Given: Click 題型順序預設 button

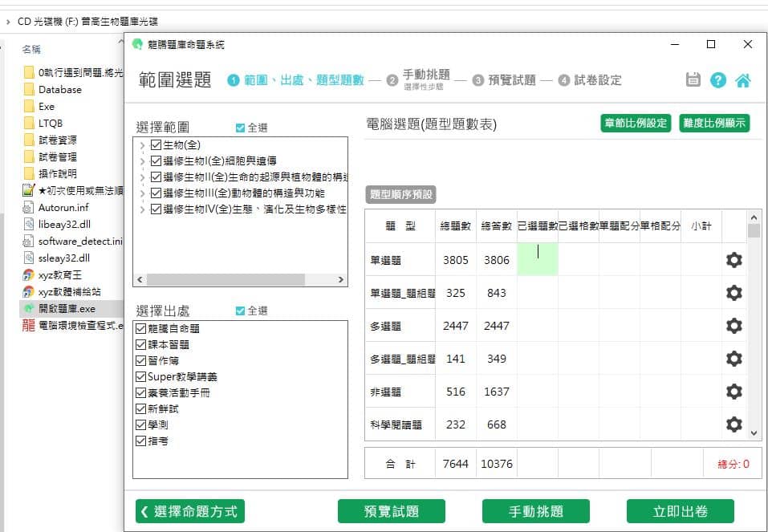Looking at the screenshot, I should [400, 194].
